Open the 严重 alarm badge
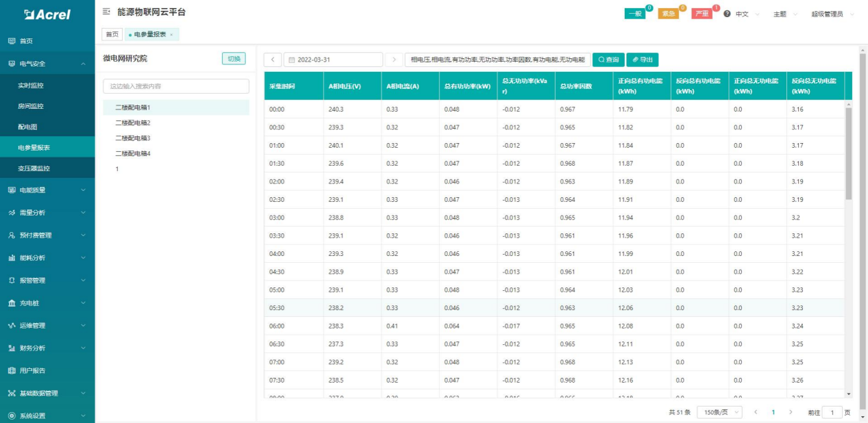This screenshot has height=423, width=868. click(x=702, y=14)
